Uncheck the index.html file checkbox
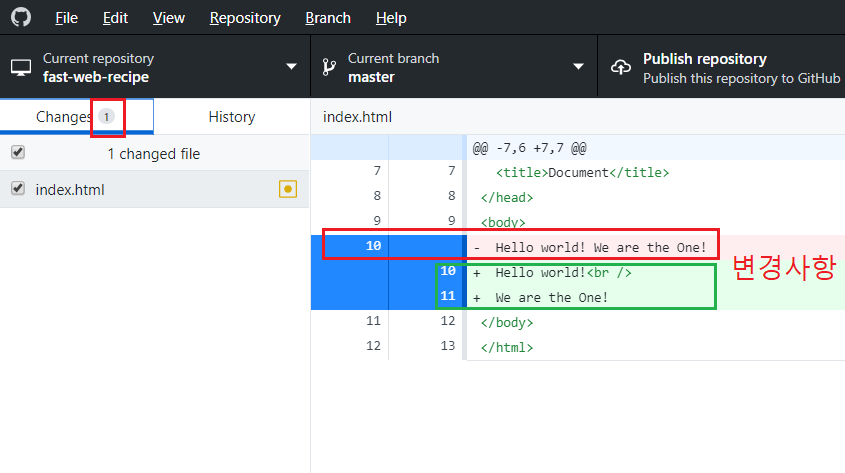 coord(18,189)
